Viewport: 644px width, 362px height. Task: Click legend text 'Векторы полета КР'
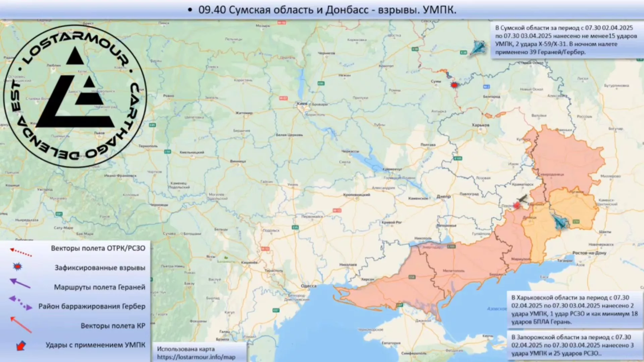[x=113, y=326]
